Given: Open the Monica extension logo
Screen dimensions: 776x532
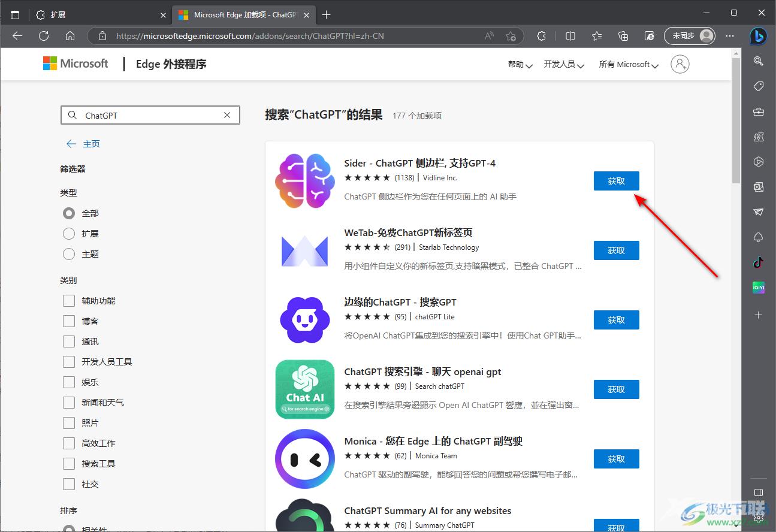Looking at the screenshot, I should (305, 459).
